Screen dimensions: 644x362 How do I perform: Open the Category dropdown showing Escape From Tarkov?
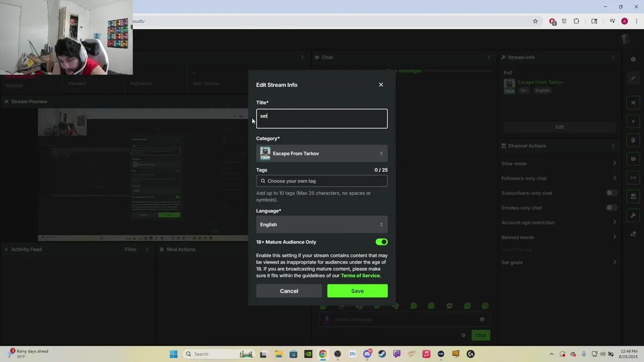321,153
